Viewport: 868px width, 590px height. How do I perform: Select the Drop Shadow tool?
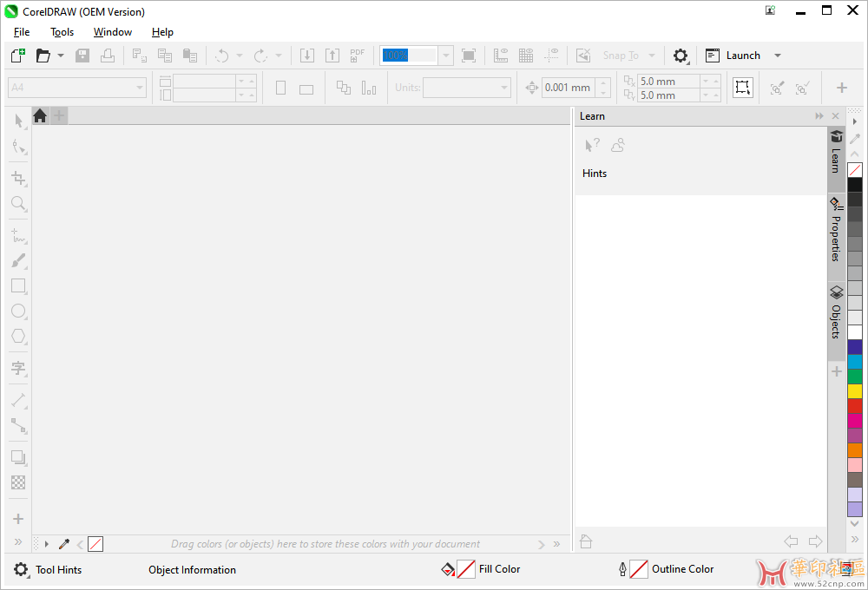pyautogui.click(x=19, y=458)
